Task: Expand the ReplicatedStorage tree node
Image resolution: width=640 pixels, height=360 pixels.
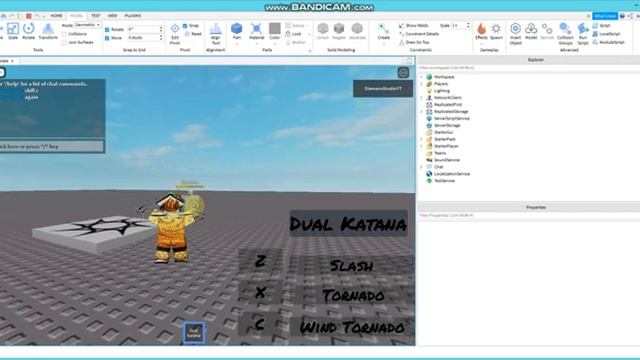Action: click(422, 111)
